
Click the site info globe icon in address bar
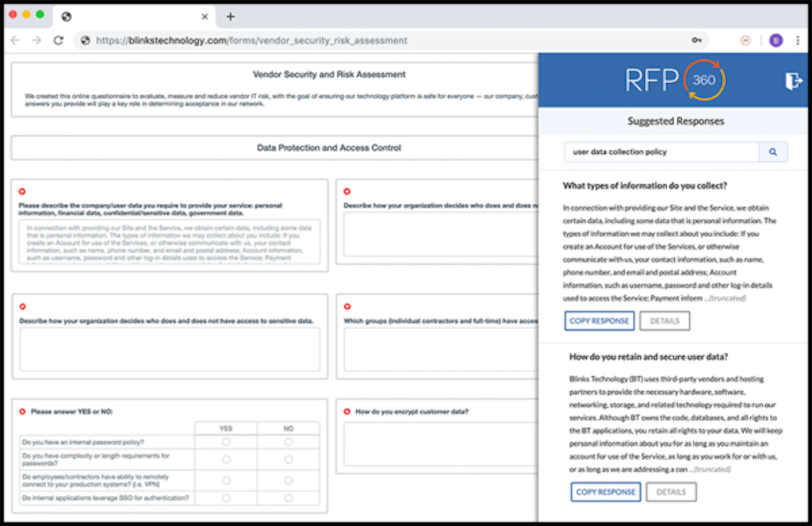tap(85, 41)
